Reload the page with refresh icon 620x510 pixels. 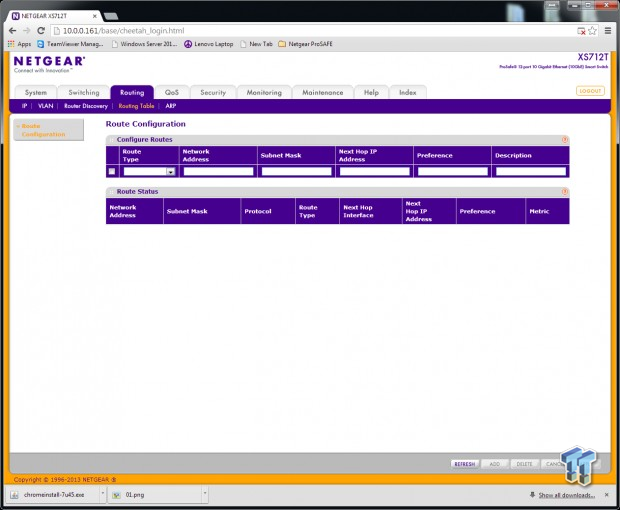click(41, 31)
